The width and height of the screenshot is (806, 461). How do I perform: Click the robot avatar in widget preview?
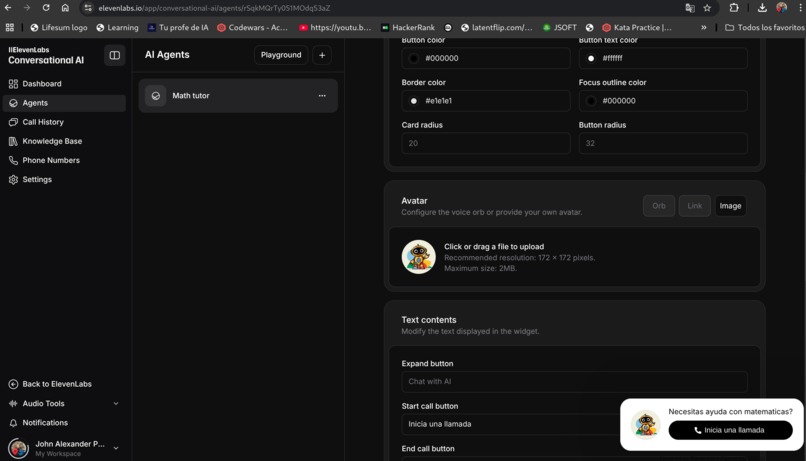click(645, 425)
